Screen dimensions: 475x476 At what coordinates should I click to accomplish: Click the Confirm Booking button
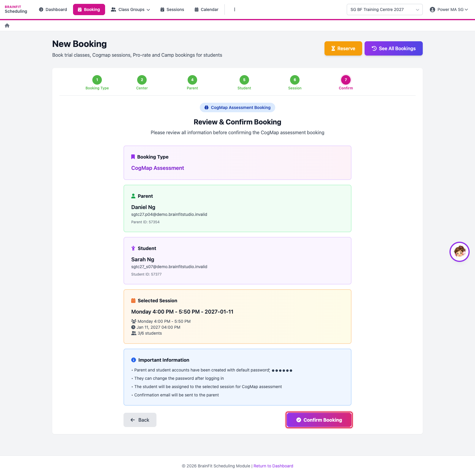[x=319, y=420]
